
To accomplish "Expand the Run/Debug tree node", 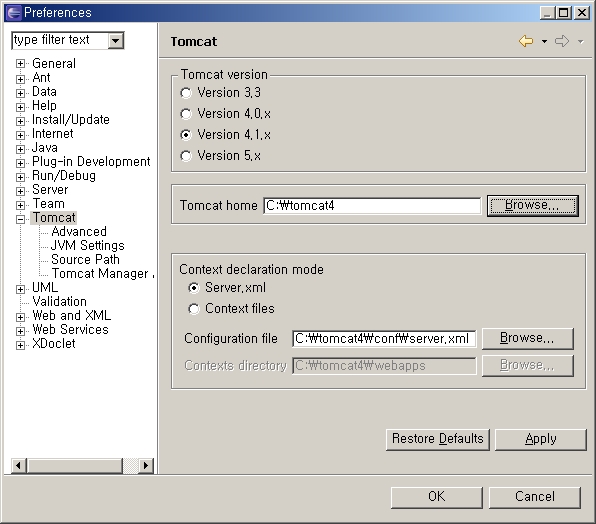I will (21, 177).
